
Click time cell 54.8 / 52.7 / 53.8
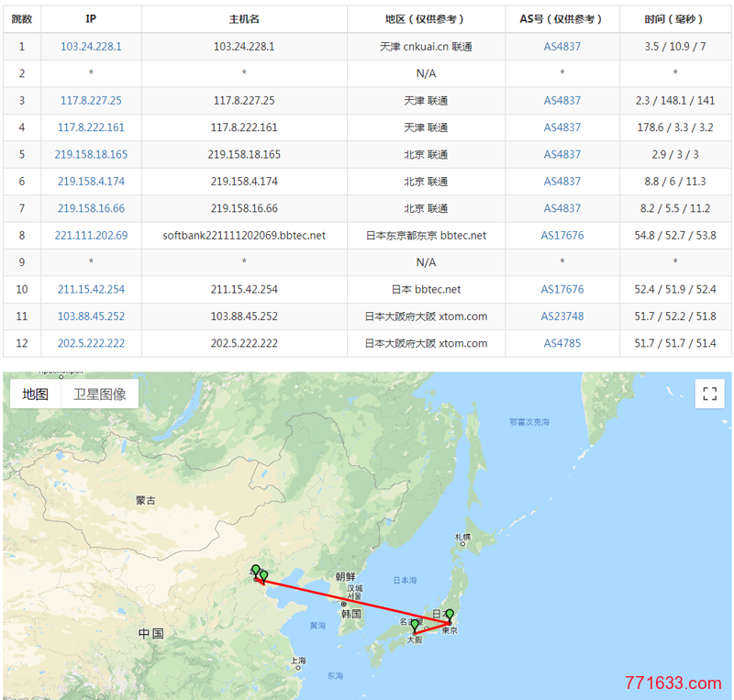675,235
